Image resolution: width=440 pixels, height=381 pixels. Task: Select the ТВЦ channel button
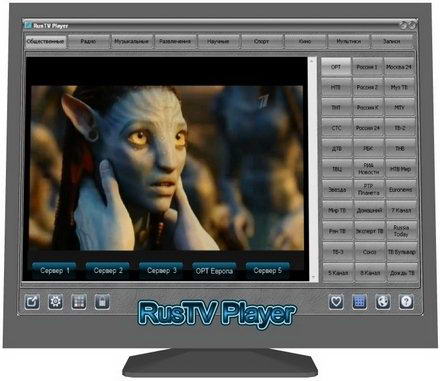pyautogui.click(x=337, y=169)
